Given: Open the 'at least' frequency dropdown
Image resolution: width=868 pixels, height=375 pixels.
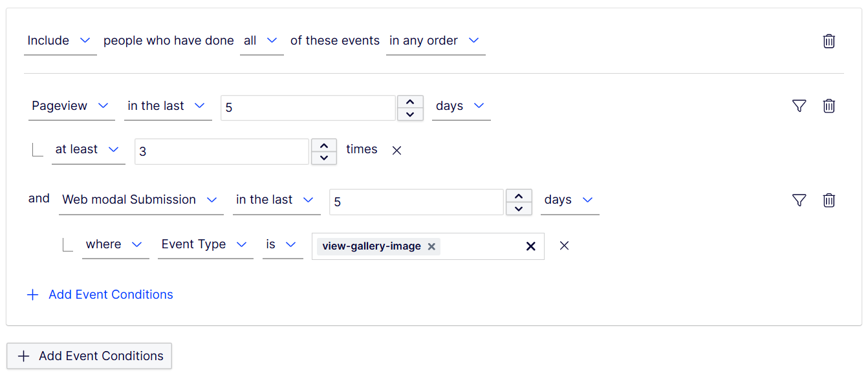Looking at the screenshot, I should tap(89, 149).
